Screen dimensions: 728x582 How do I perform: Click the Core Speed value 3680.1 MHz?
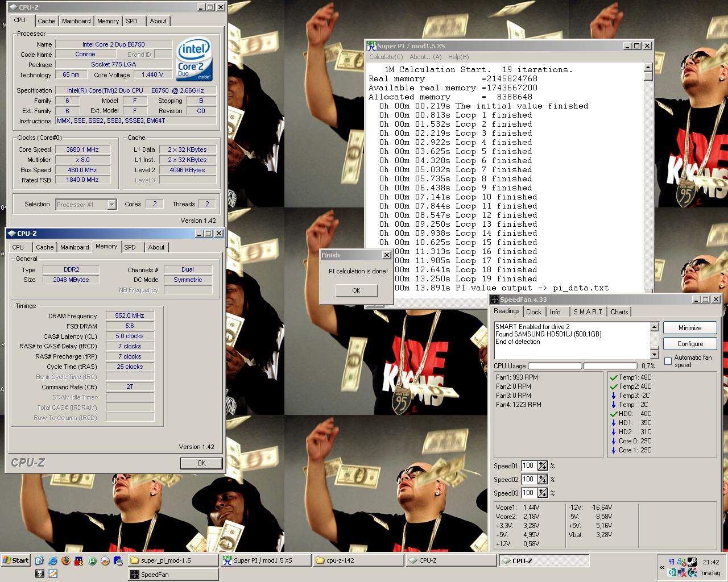pyautogui.click(x=82, y=149)
